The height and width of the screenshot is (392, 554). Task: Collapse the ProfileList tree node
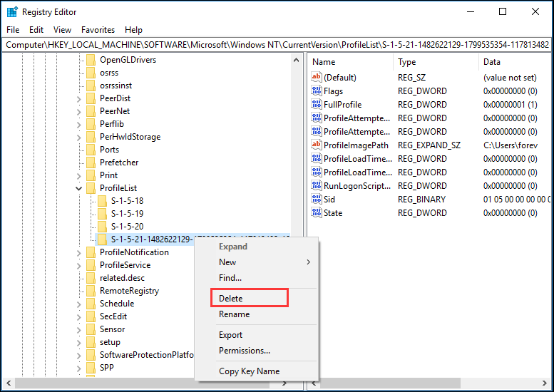pos(78,188)
